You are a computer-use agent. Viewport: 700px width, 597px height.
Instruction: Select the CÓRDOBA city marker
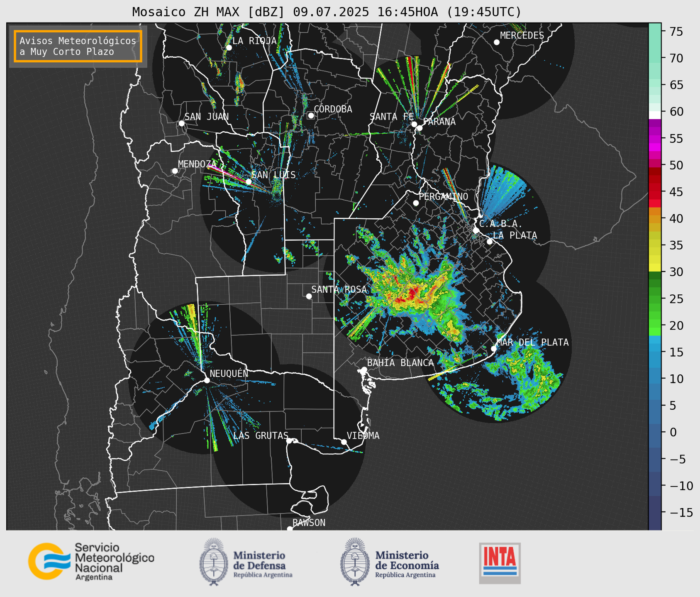click(311, 115)
